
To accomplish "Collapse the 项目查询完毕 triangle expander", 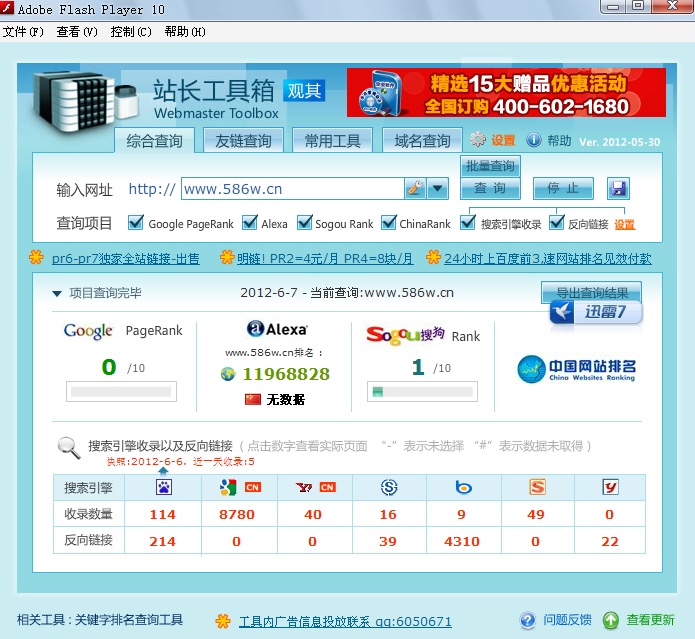I will 57,293.
